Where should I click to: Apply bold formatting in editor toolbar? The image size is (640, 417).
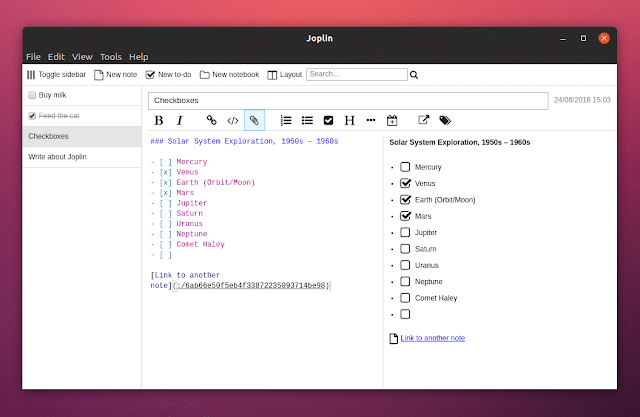(x=159, y=120)
